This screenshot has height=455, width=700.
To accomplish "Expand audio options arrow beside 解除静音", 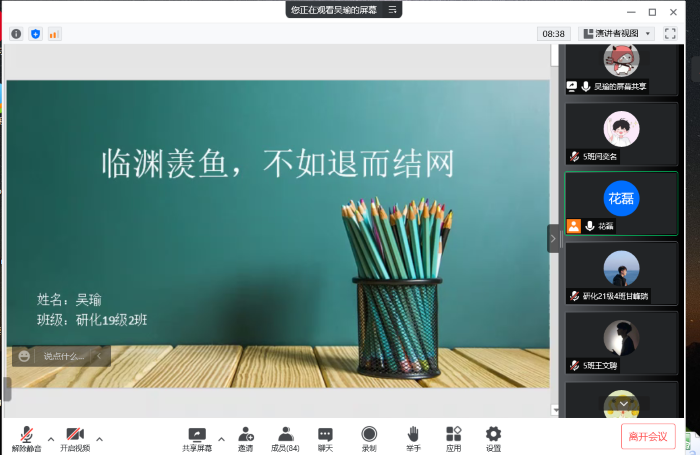I will click(50, 438).
